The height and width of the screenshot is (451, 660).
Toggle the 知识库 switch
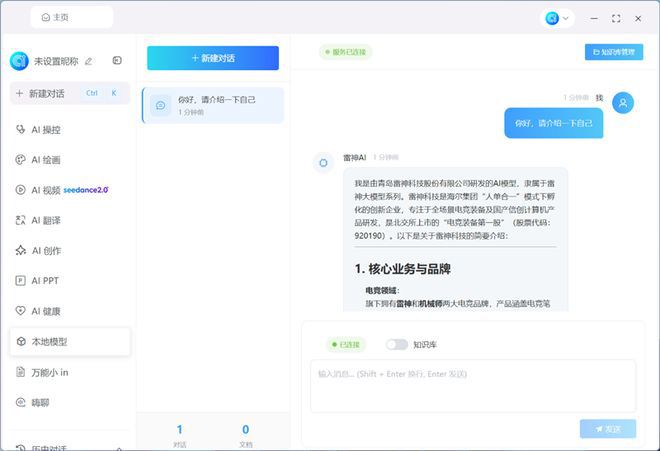[x=397, y=344]
